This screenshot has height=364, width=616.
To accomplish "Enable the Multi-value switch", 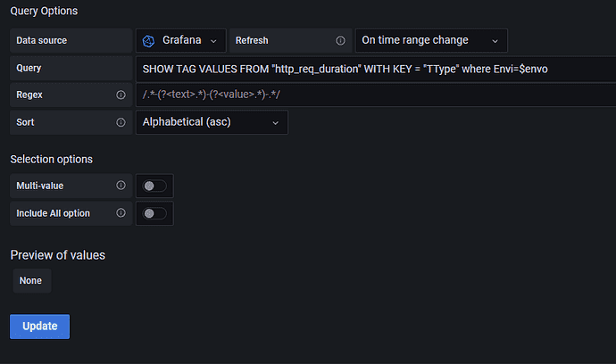I will coord(154,186).
